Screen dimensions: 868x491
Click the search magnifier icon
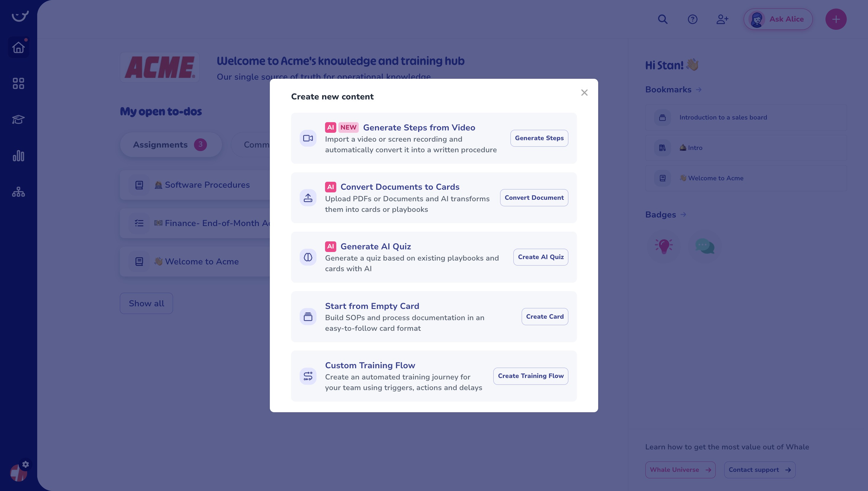pyautogui.click(x=663, y=19)
